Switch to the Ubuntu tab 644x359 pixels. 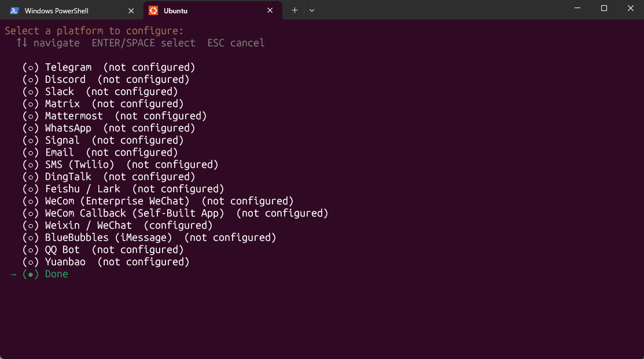[208, 10]
